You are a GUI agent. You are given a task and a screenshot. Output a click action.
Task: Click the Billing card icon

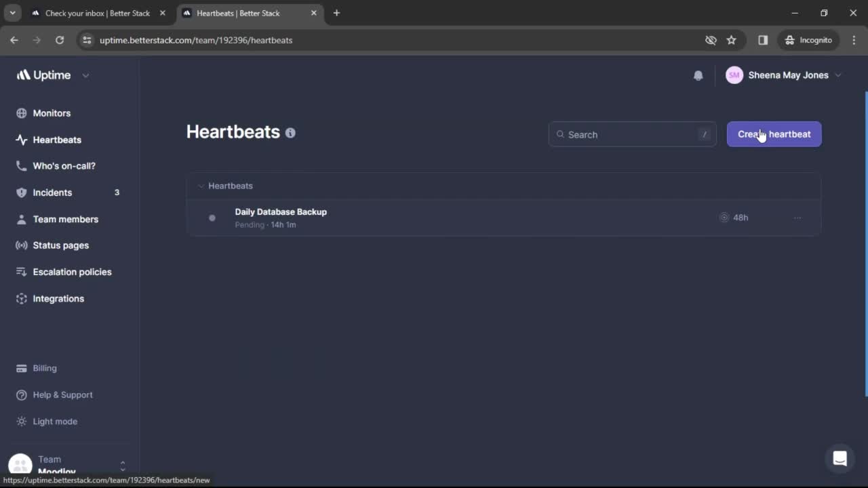(x=22, y=368)
